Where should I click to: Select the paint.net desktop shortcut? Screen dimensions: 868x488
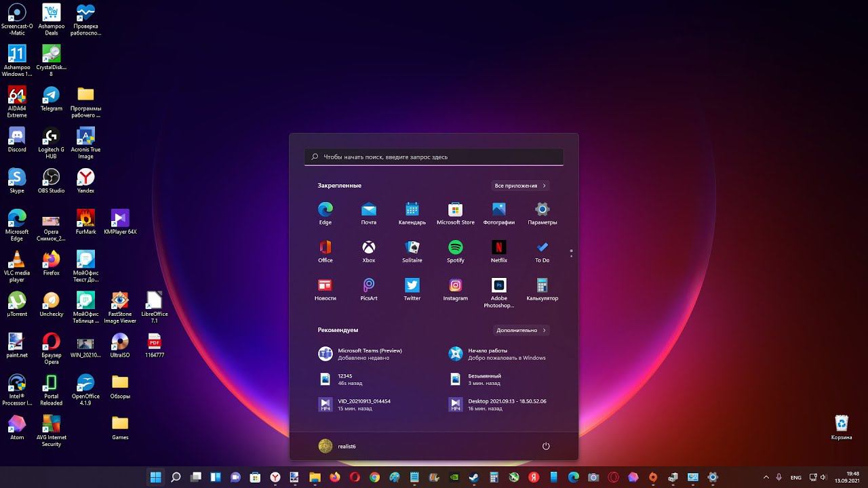(x=17, y=345)
